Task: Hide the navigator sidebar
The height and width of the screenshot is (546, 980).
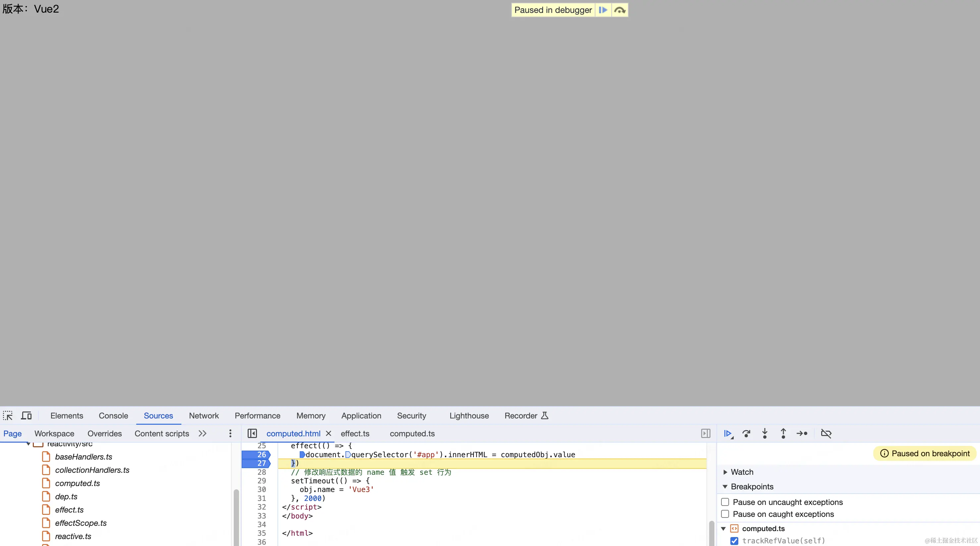Action: [x=252, y=433]
